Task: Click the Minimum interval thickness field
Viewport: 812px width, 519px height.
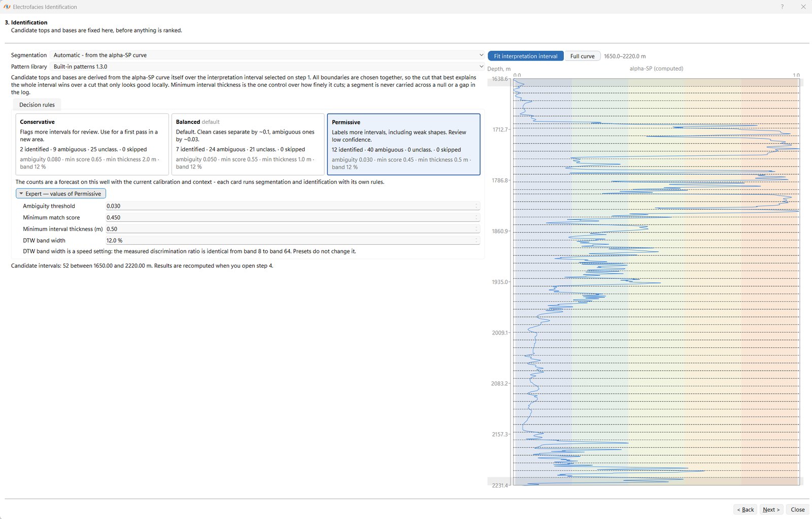Action: click(x=292, y=229)
